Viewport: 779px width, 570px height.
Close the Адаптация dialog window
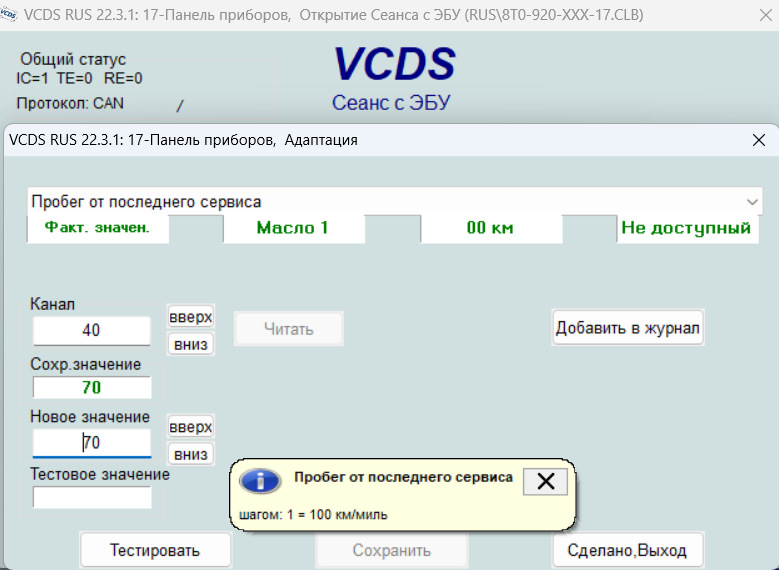tap(759, 140)
